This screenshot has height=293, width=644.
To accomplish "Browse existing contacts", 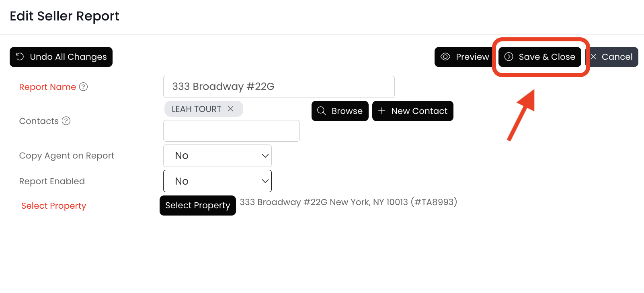I will (340, 111).
